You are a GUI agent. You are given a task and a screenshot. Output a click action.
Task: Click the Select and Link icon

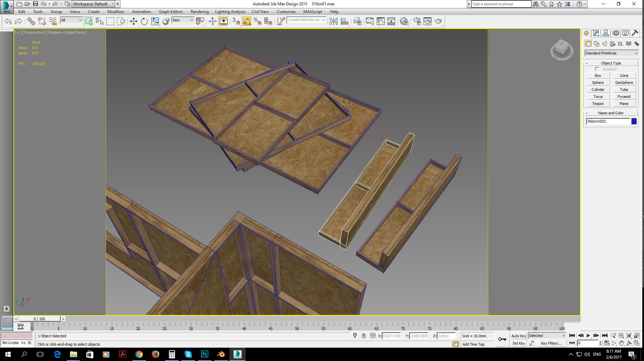point(31,21)
